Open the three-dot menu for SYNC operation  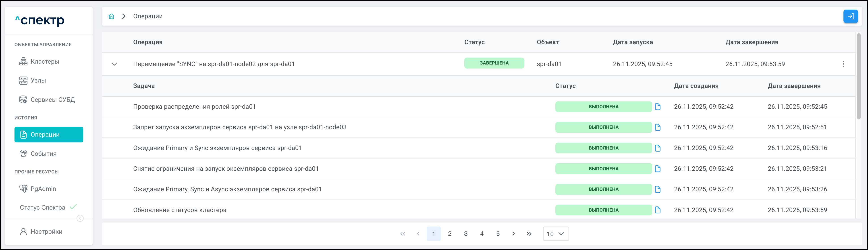point(843,64)
